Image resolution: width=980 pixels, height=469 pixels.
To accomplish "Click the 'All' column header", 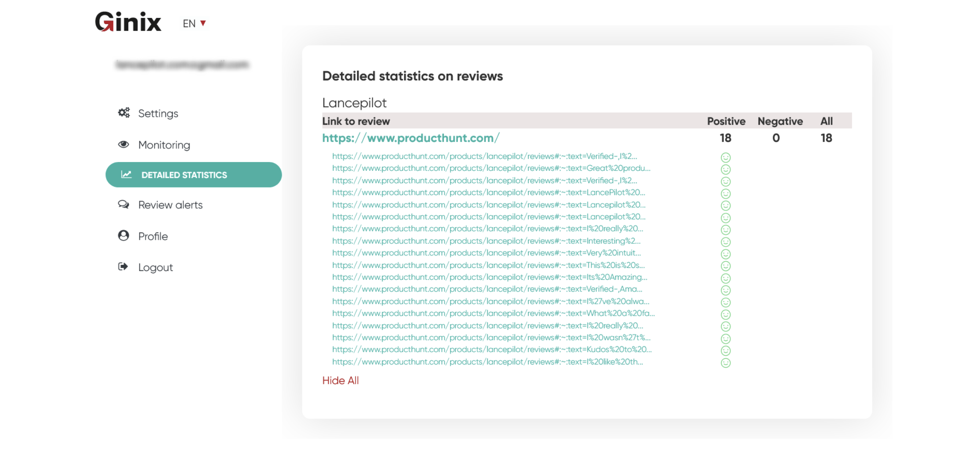I will pos(827,121).
